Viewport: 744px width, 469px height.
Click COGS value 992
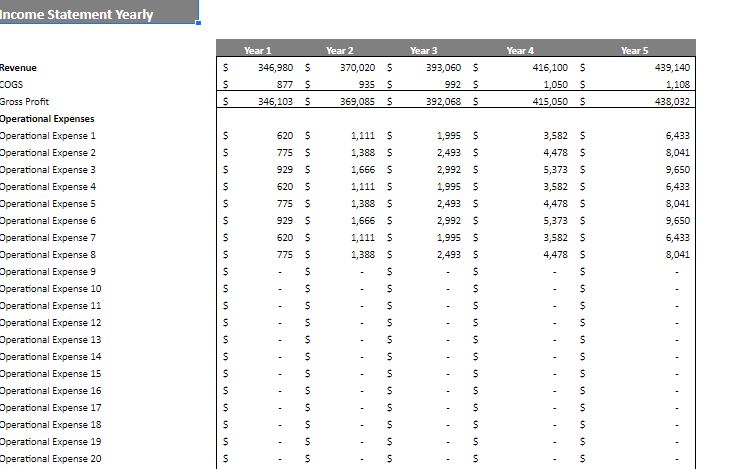tap(453, 84)
